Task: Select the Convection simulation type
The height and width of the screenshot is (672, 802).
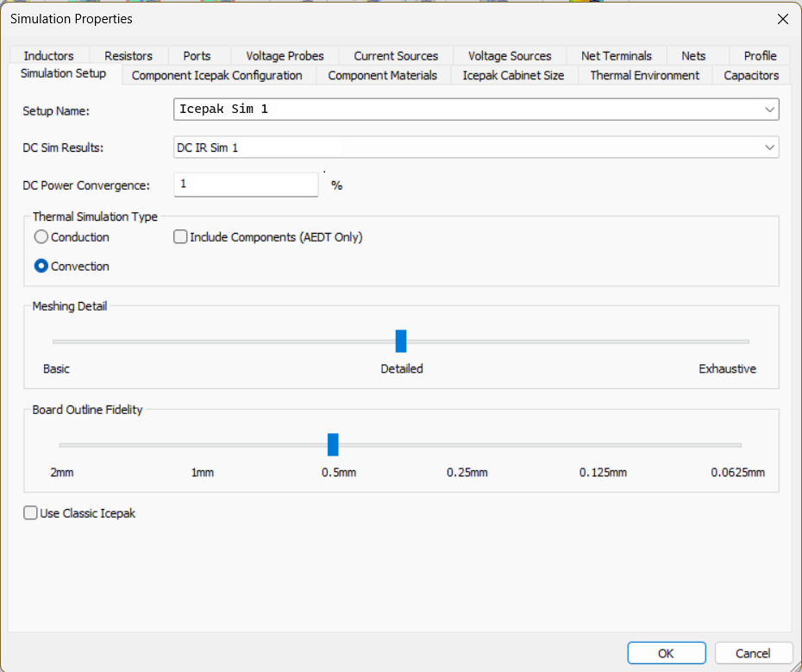Action: click(x=41, y=267)
